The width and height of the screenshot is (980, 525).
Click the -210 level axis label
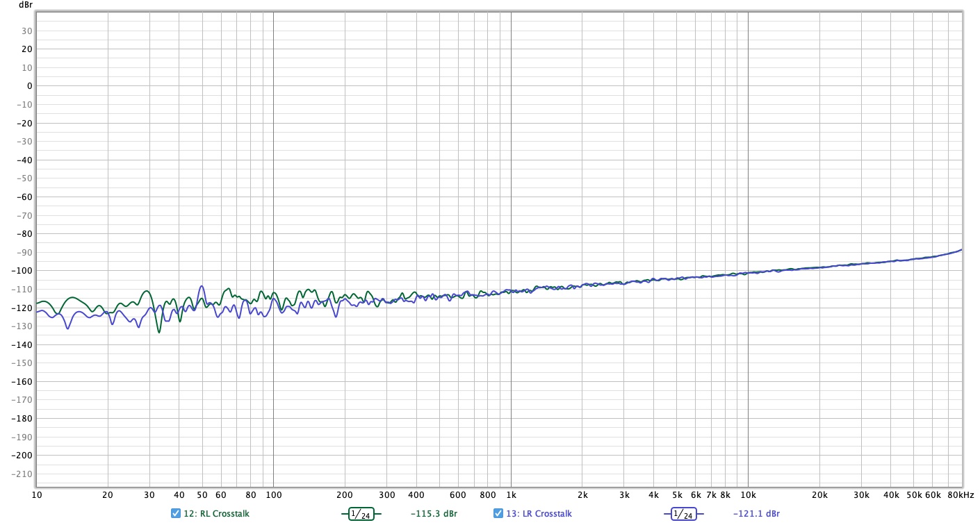point(22,474)
